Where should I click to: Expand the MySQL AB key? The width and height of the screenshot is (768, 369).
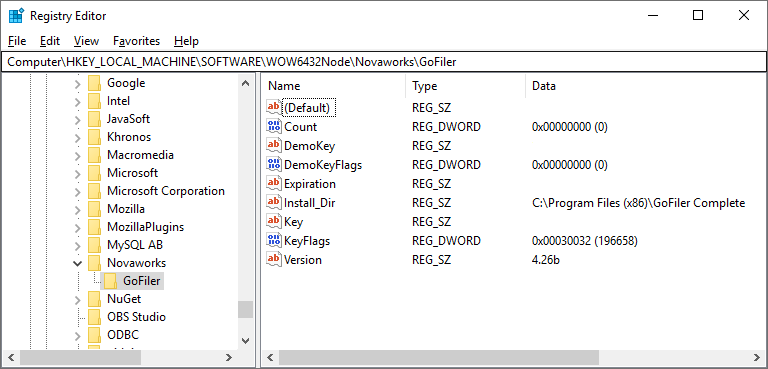click(77, 245)
